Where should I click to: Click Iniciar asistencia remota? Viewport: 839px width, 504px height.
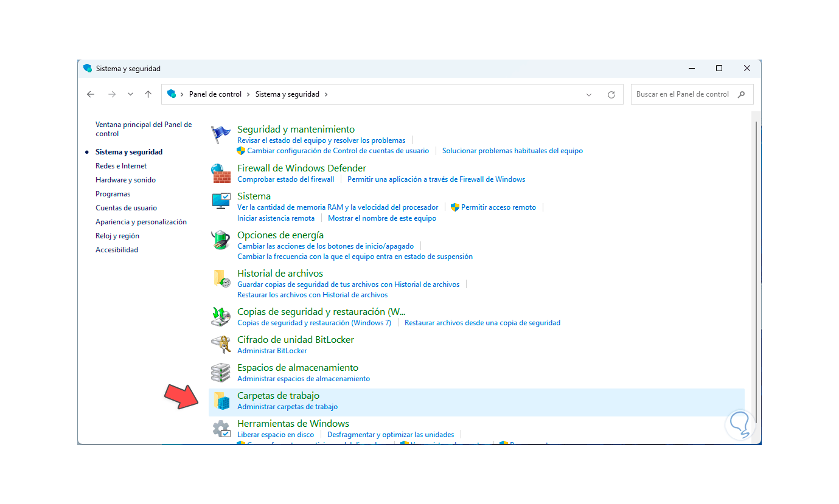coord(276,218)
